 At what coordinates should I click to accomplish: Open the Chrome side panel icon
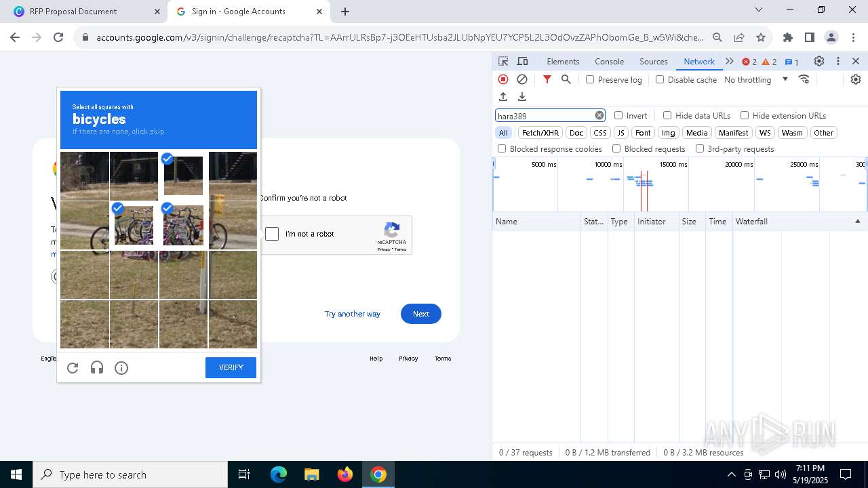[810, 37]
